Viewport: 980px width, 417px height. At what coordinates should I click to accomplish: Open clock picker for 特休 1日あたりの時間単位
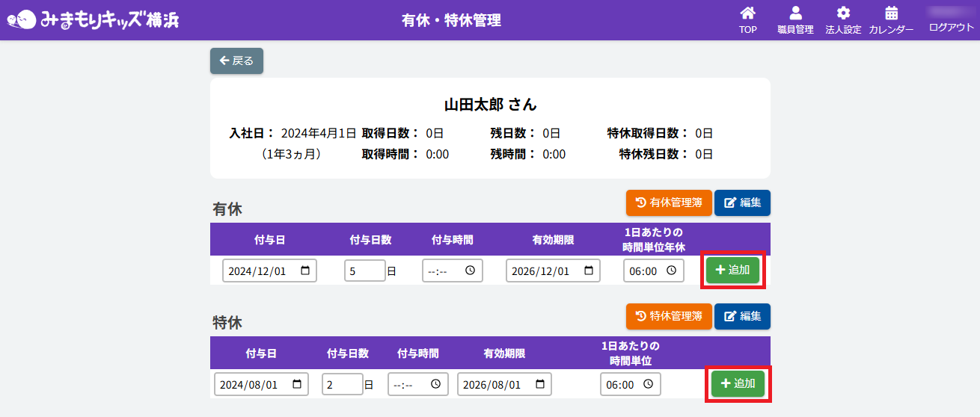pos(648,384)
